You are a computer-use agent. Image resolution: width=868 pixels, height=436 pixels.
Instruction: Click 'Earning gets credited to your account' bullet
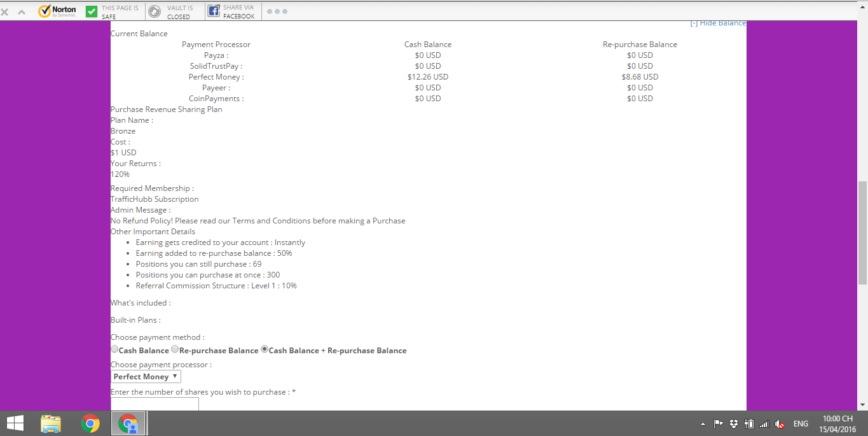click(220, 243)
